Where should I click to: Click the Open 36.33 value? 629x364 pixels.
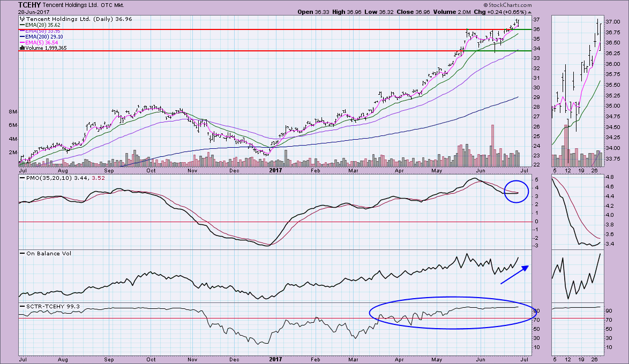tap(313, 12)
